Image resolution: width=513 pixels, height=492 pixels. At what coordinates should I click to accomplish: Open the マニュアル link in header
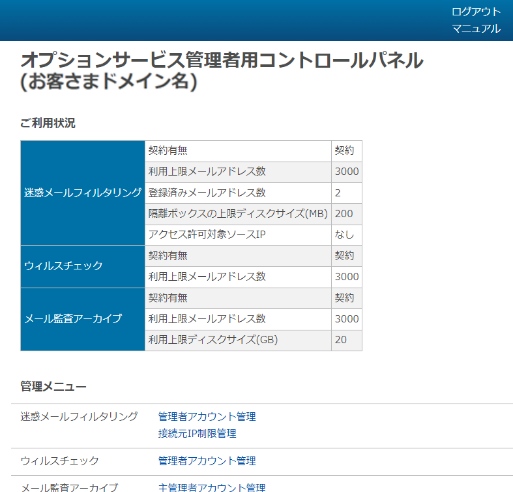point(476,29)
